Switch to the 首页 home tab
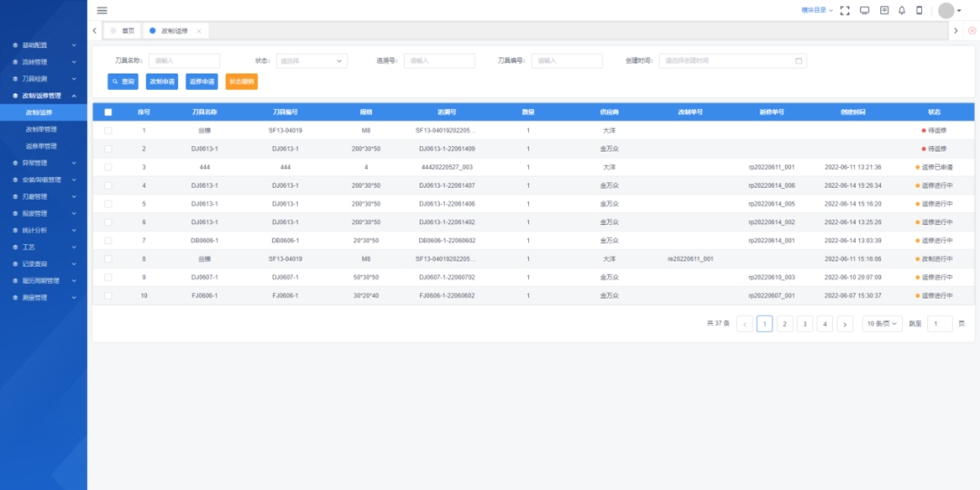Image resolution: width=980 pixels, height=490 pixels. (122, 31)
